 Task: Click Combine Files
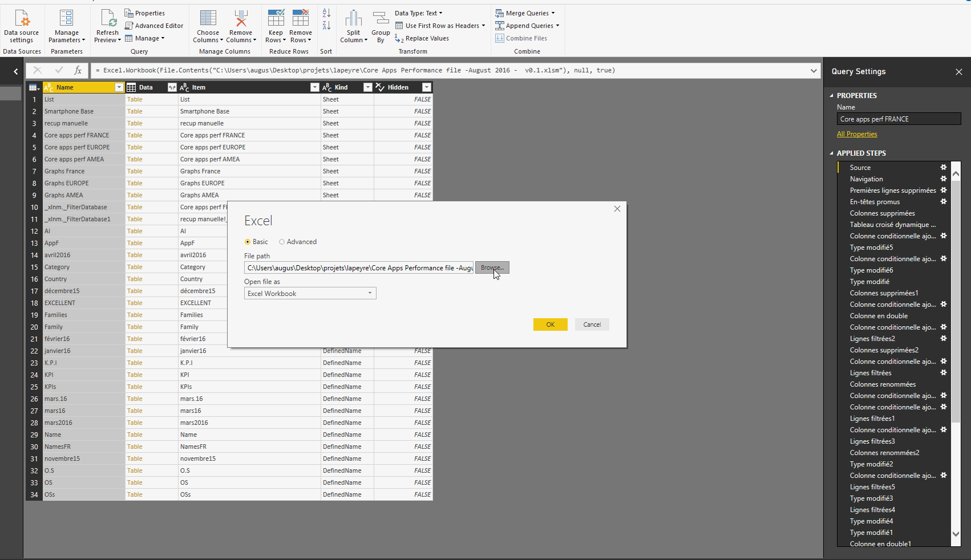pos(521,38)
